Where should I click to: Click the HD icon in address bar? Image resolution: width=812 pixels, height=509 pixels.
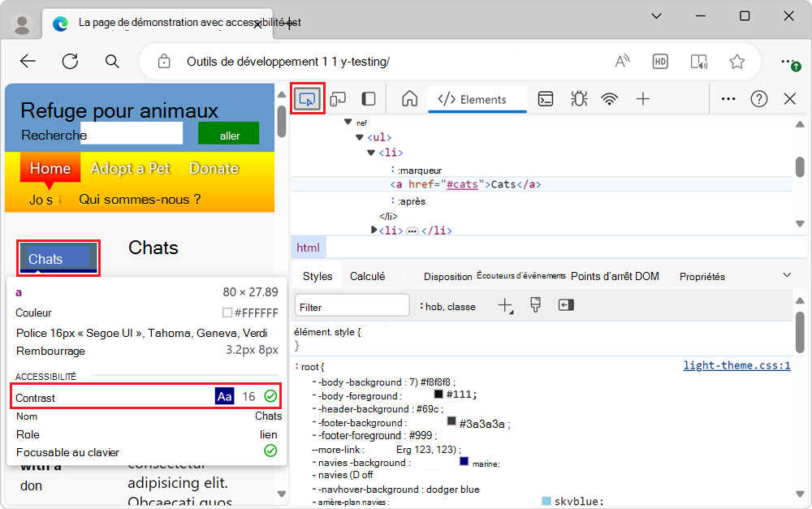coord(659,62)
